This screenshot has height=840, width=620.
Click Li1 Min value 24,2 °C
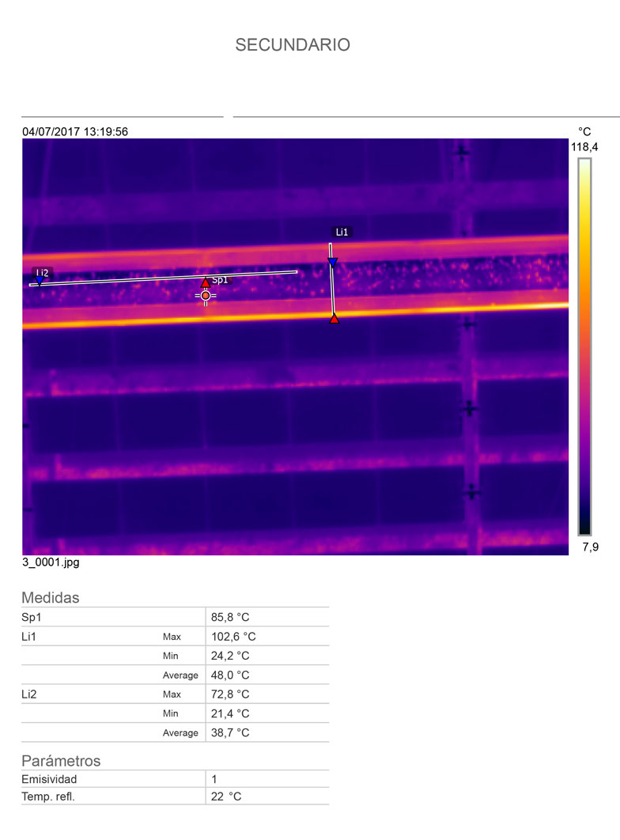point(229,656)
